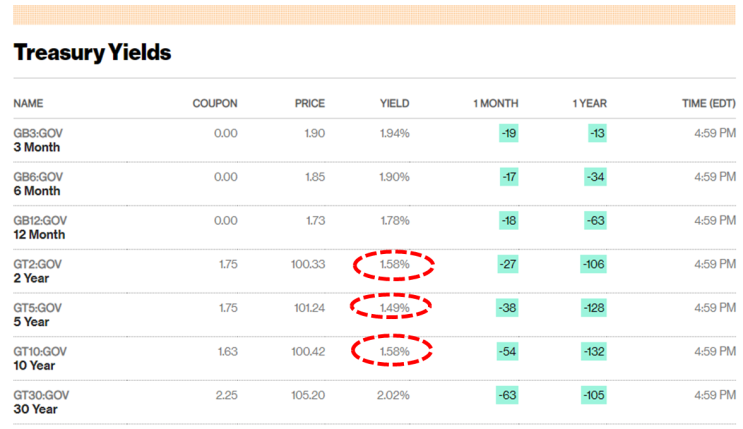Click the 6 Month row label

pos(37,191)
